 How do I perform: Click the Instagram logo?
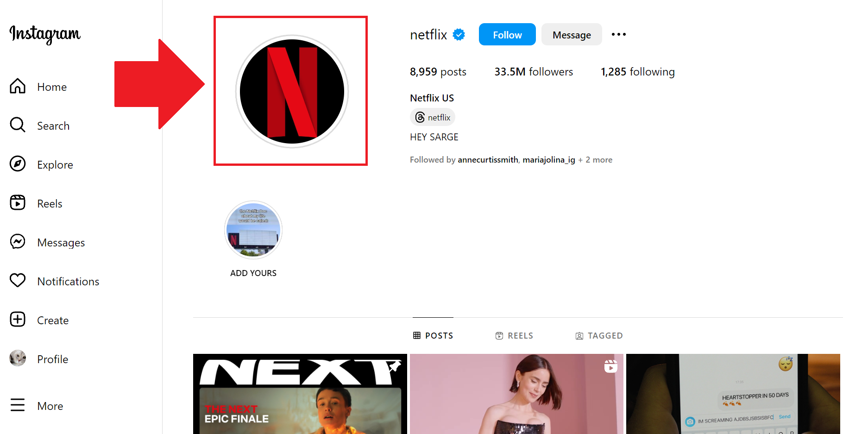pos(45,34)
